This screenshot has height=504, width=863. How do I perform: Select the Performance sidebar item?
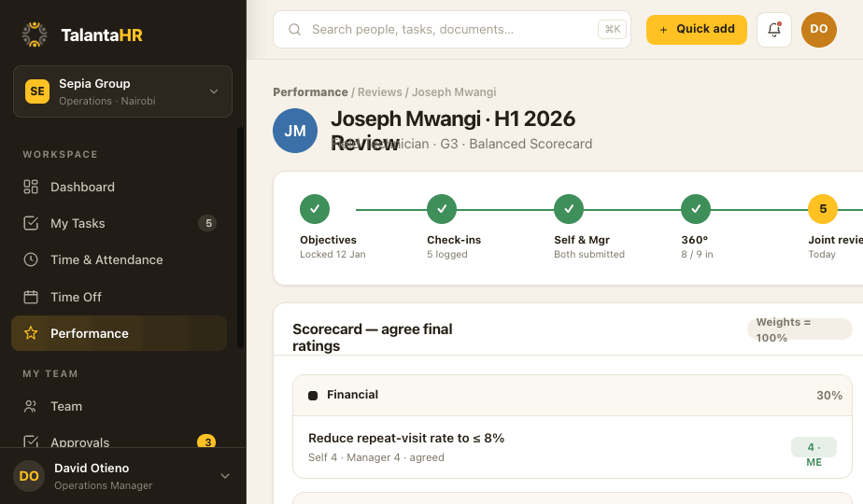tap(119, 333)
